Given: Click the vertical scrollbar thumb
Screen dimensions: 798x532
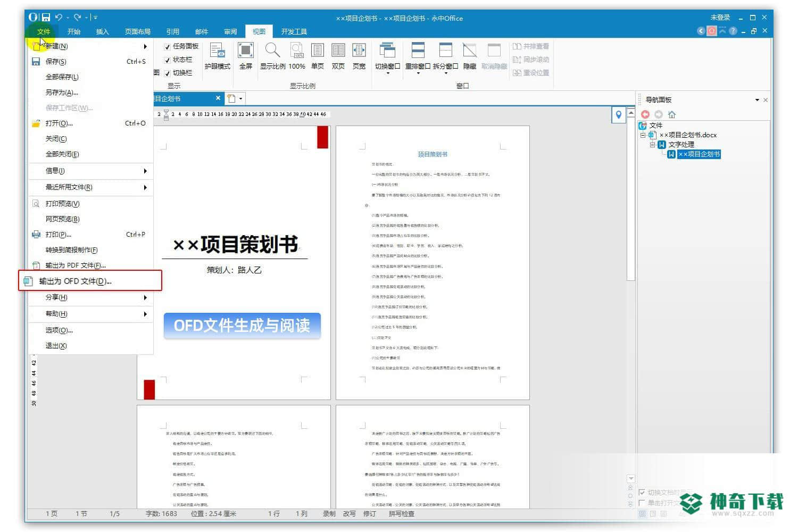Looking at the screenshot, I should (631, 199).
